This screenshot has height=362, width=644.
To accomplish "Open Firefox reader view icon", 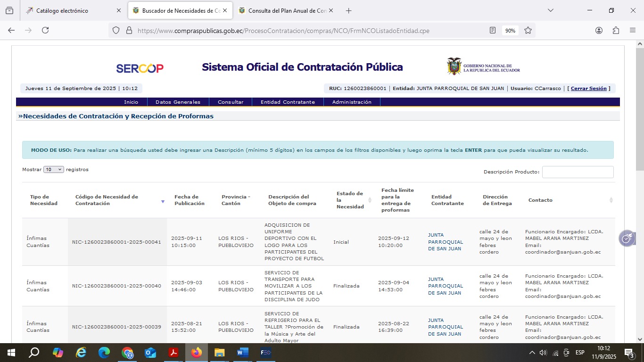I will pos(493,30).
